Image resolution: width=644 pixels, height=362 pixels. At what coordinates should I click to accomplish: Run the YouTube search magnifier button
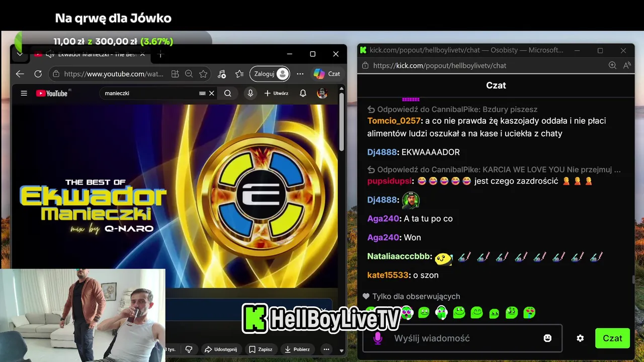(228, 93)
